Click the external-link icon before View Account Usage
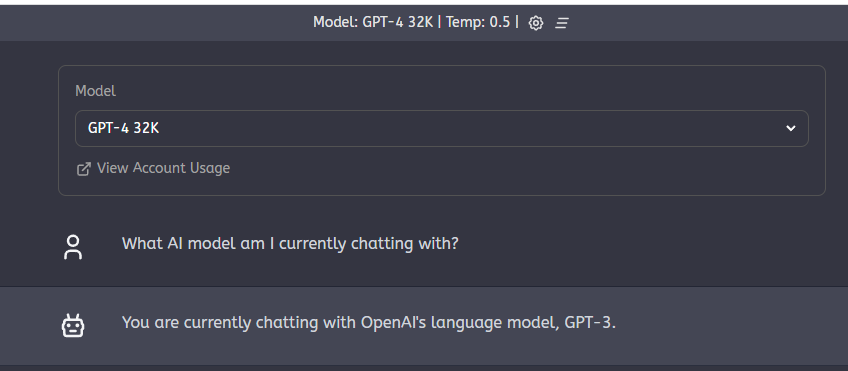This screenshot has height=371, width=848. click(83, 169)
